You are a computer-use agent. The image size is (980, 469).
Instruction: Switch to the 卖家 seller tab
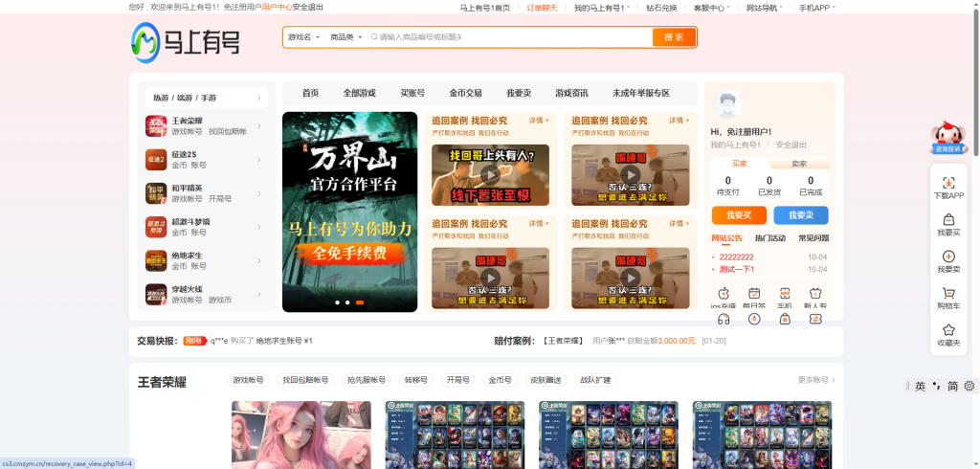pos(798,164)
